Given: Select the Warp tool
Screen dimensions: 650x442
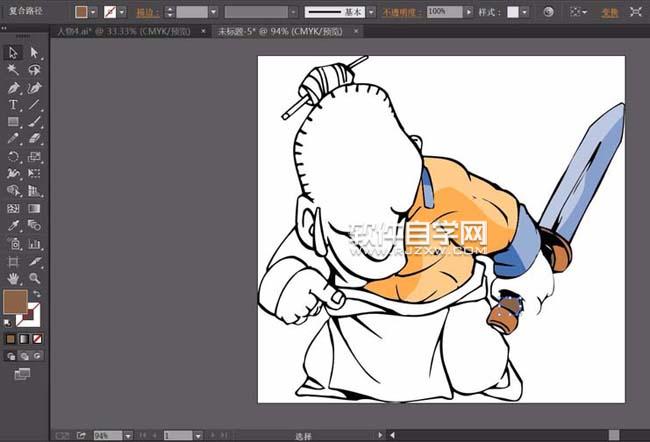Looking at the screenshot, I should pyautogui.click(x=13, y=173).
